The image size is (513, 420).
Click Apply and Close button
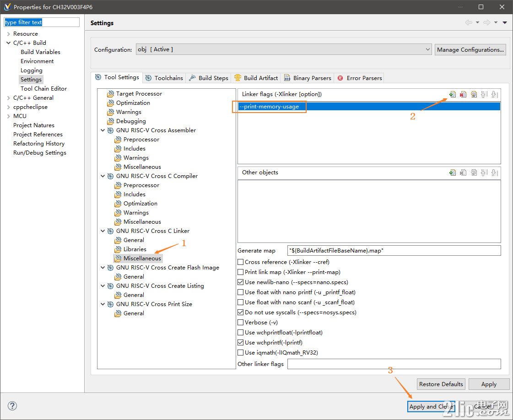point(431,407)
